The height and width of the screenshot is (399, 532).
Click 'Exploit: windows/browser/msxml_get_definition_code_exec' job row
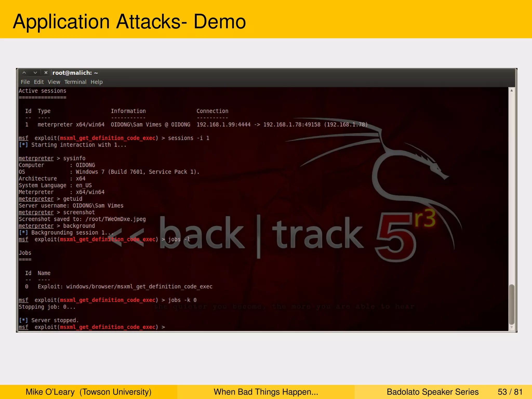(x=125, y=287)
